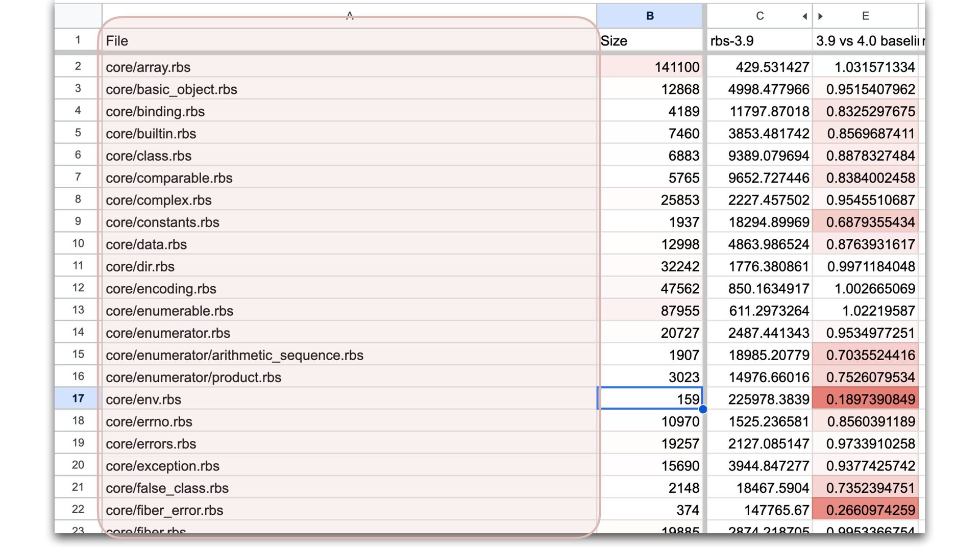Click the '3.9 vs 4.0 baseline' header cell
This screenshot has width=980, height=551.
(x=865, y=41)
